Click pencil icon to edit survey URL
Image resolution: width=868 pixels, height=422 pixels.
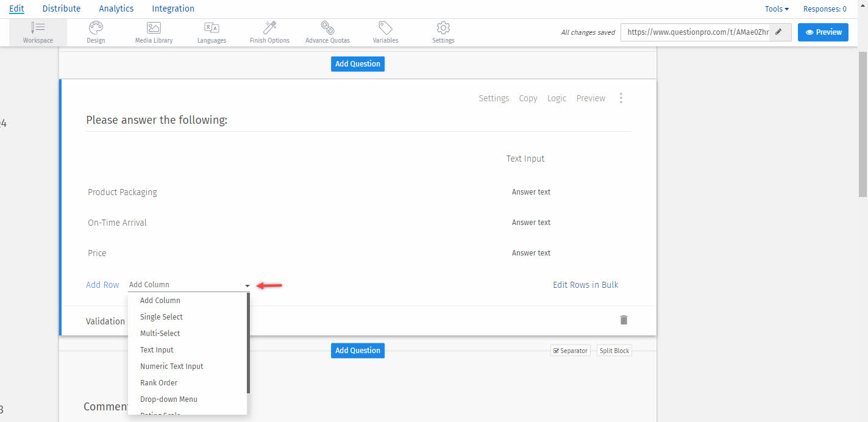[778, 32]
